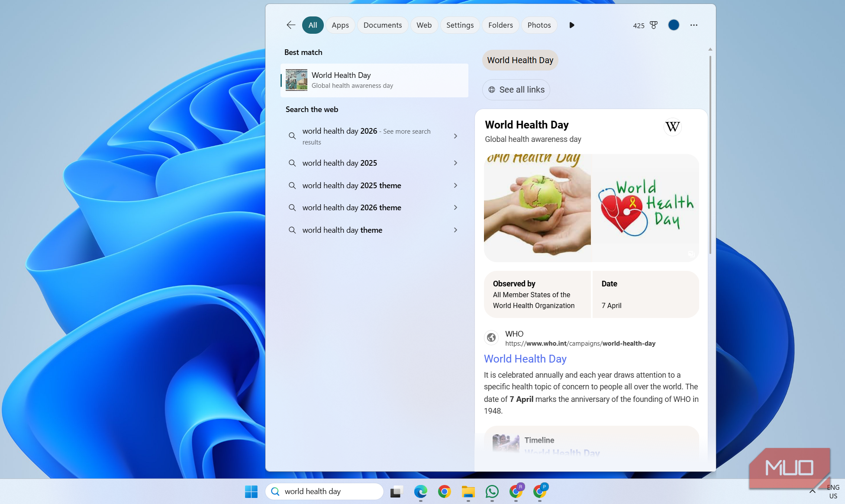Select suggestion world health day 2025
This screenshot has height=504, width=845.
pyautogui.click(x=340, y=163)
